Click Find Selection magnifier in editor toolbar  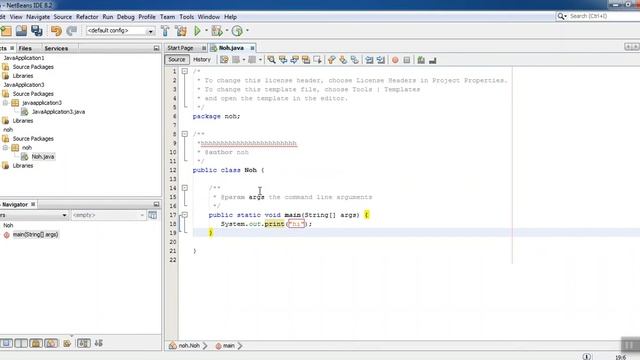pos(271,60)
